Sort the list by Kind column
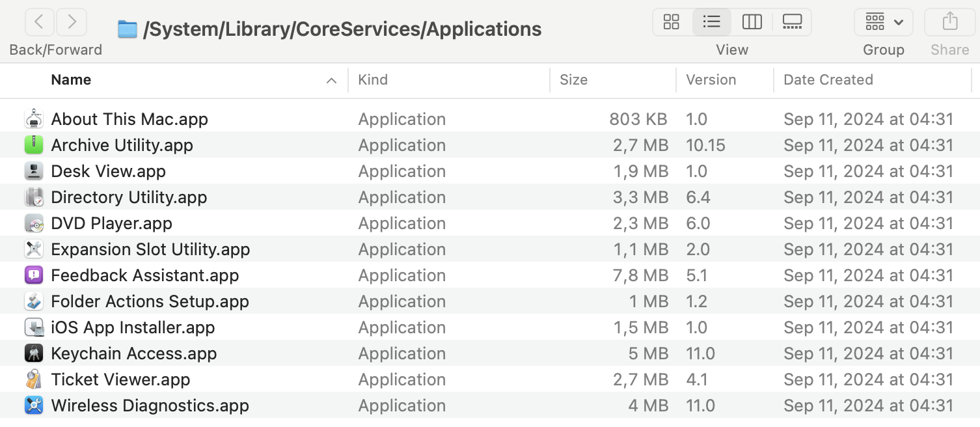This screenshot has height=427, width=980. pyautogui.click(x=373, y=80)
